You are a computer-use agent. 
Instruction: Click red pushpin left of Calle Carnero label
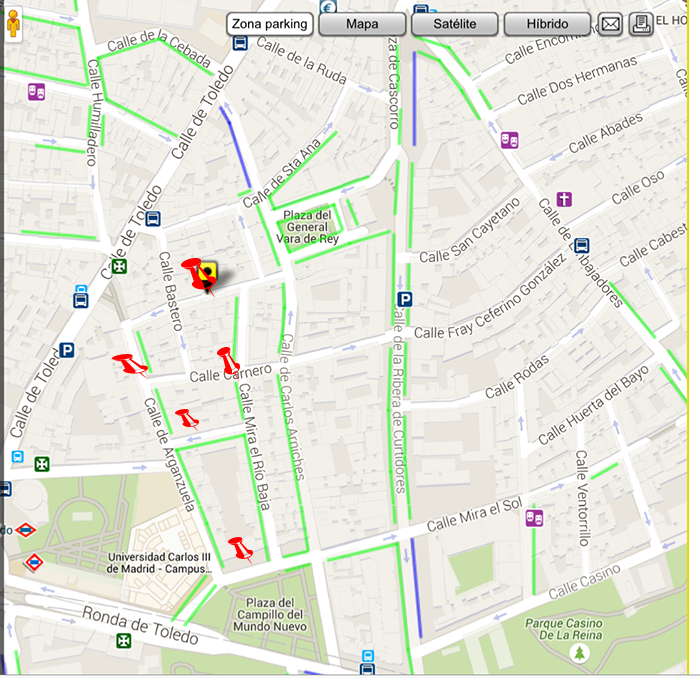pos(130,365)
